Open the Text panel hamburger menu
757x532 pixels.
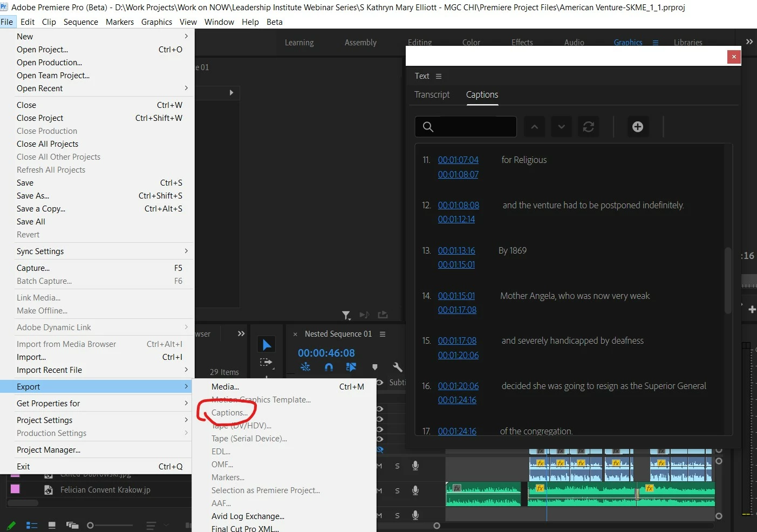(x=439, y=76)
